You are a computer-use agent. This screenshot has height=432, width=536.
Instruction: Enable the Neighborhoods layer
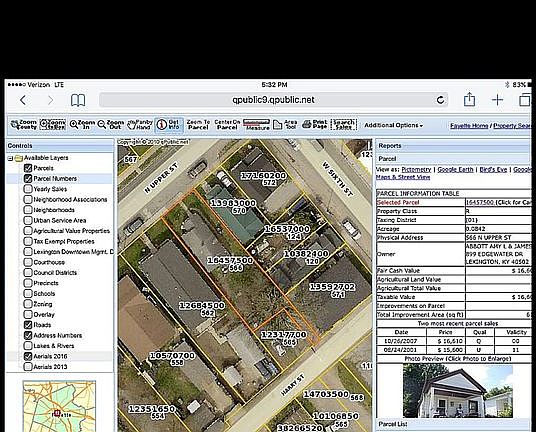(x=28, y=210)
